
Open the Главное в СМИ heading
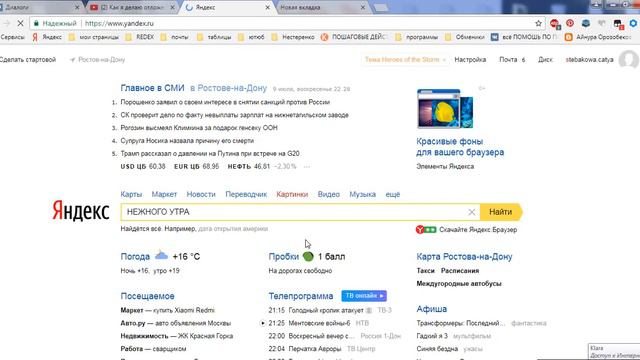point(152,88)
